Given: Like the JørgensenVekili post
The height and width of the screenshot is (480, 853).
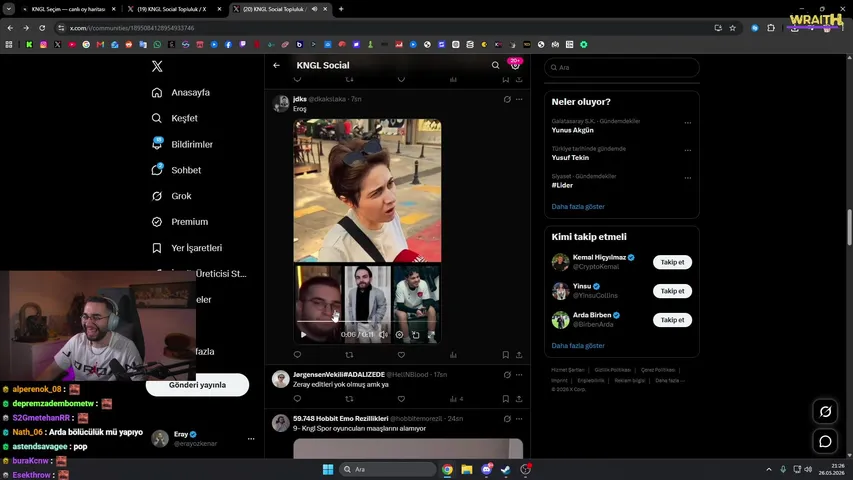Looking at the screenshot, I should [x=401, y=399].
